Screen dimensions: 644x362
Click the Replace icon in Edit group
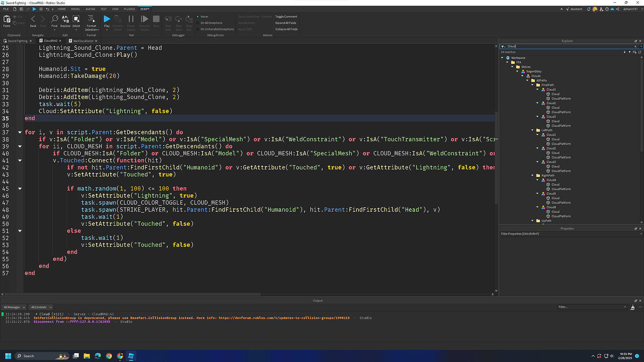tap(65, 19)
